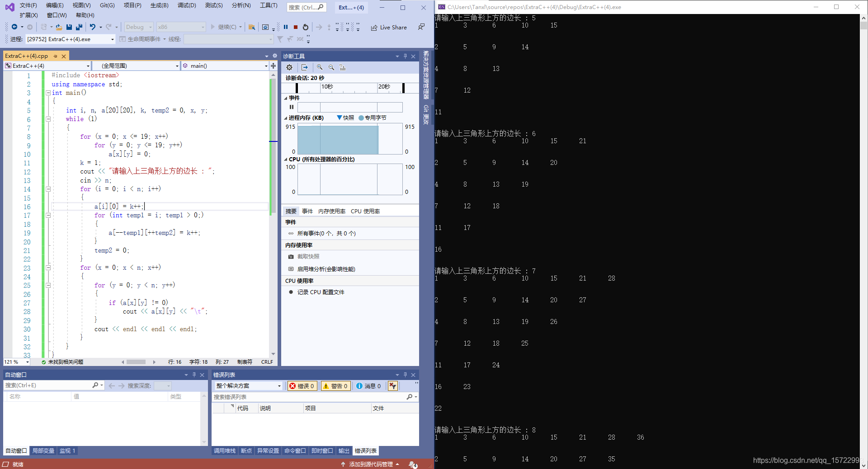
Task: Click the Reset View chart icon
Action: tap(343, 67)
